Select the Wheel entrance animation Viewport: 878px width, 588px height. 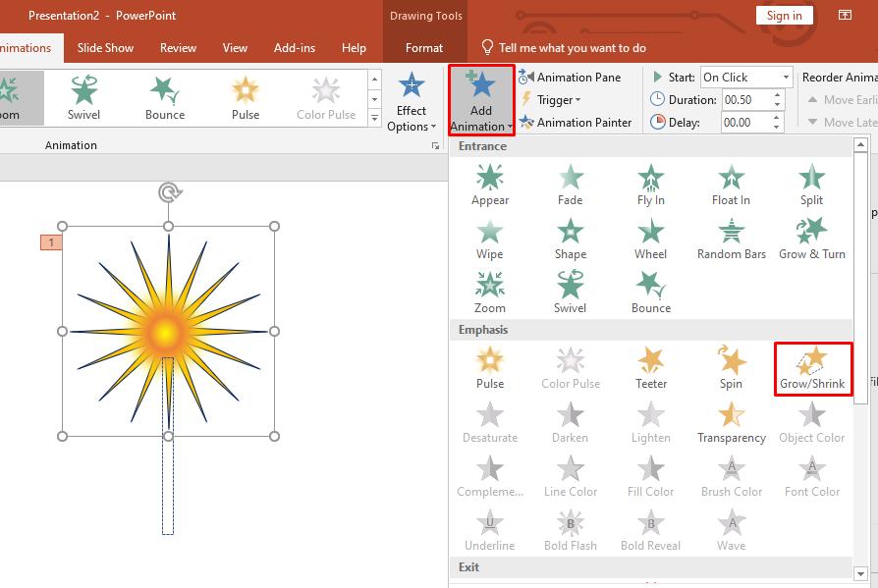point(650,239)
